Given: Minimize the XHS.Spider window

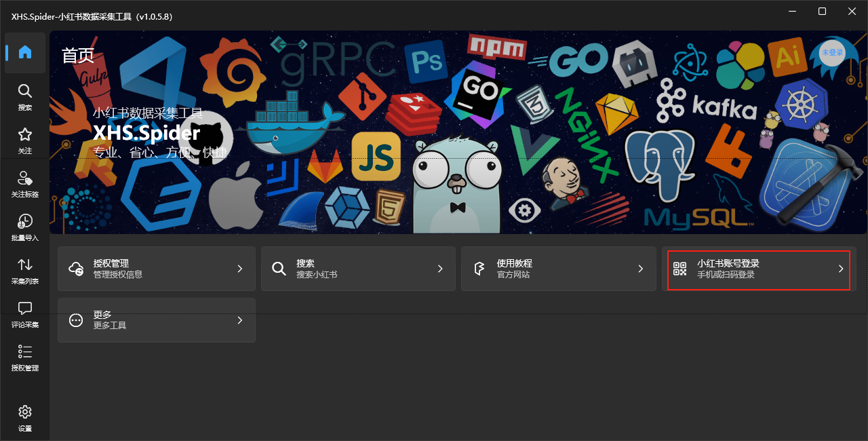Looking at the screenshot, I should click(791, 12).
